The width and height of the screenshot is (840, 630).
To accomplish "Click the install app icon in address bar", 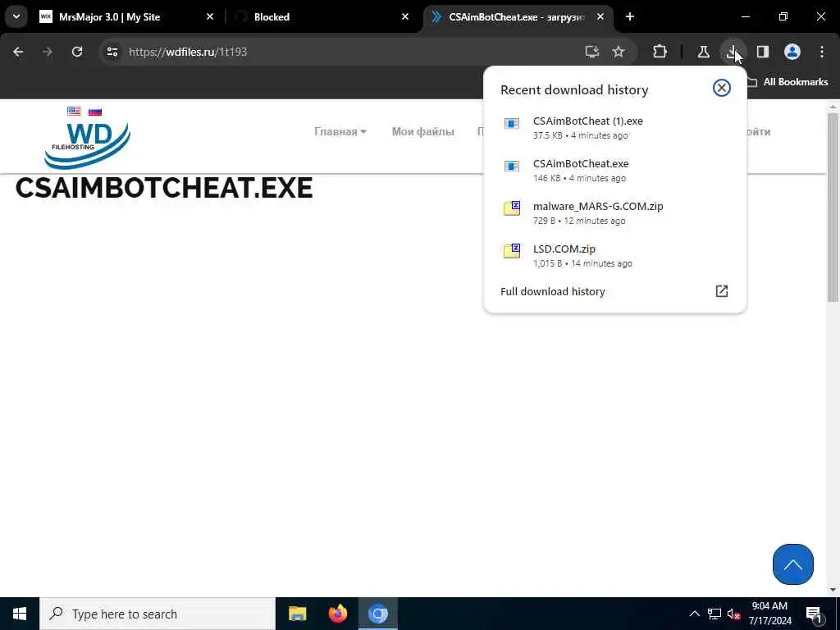I will coord(591,52).
